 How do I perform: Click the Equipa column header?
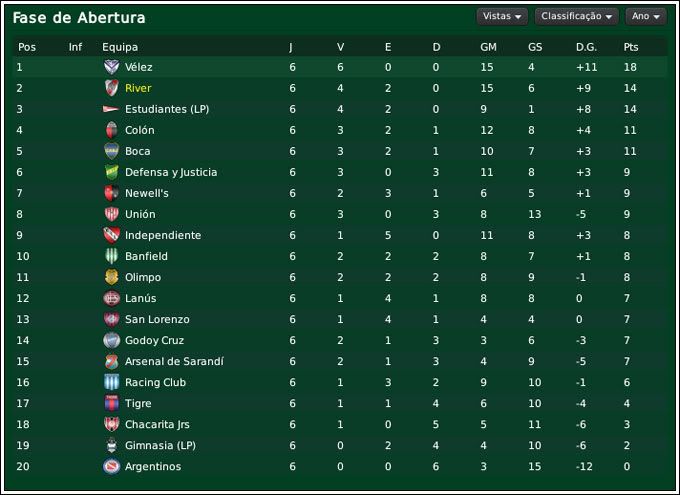click(x=120, y=47)
